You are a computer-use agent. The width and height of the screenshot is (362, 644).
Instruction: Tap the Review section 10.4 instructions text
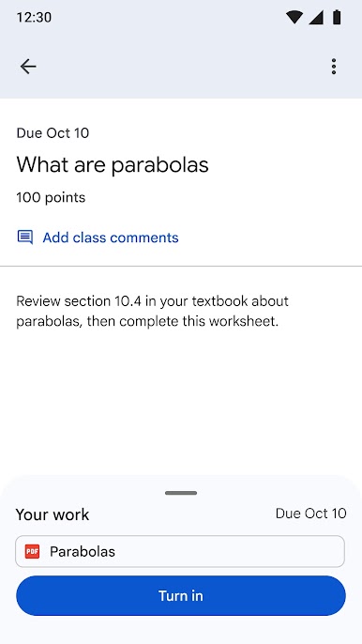pos(152,312)
